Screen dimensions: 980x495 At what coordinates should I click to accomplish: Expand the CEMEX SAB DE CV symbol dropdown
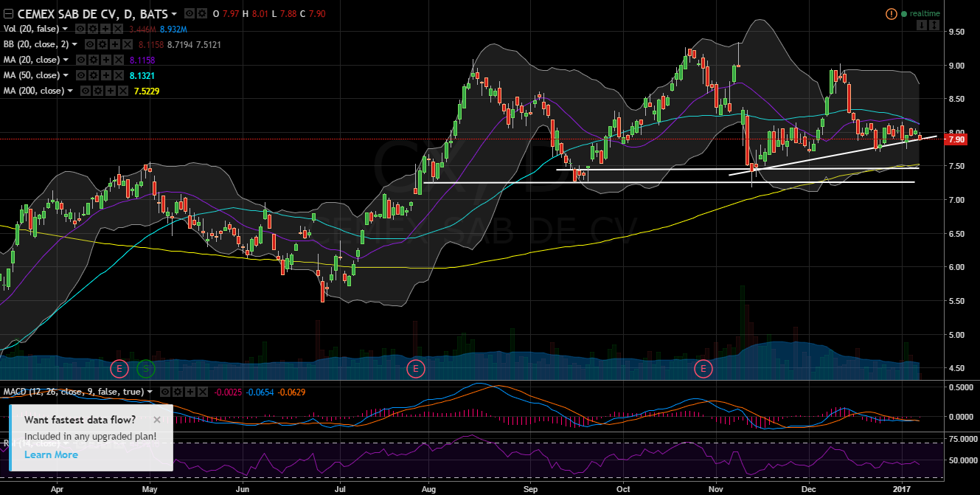pyautogui.click(x=174, y=14)
